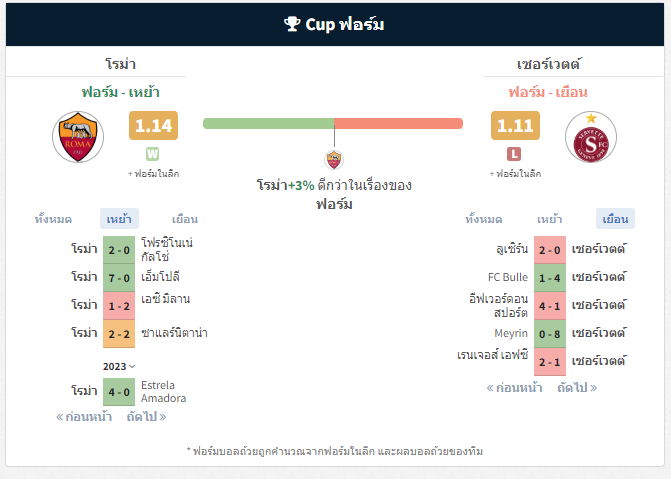
Task: Expand Roma's '+ ฟอร์มในลีก' league form
Action: [x=153, y=174]
